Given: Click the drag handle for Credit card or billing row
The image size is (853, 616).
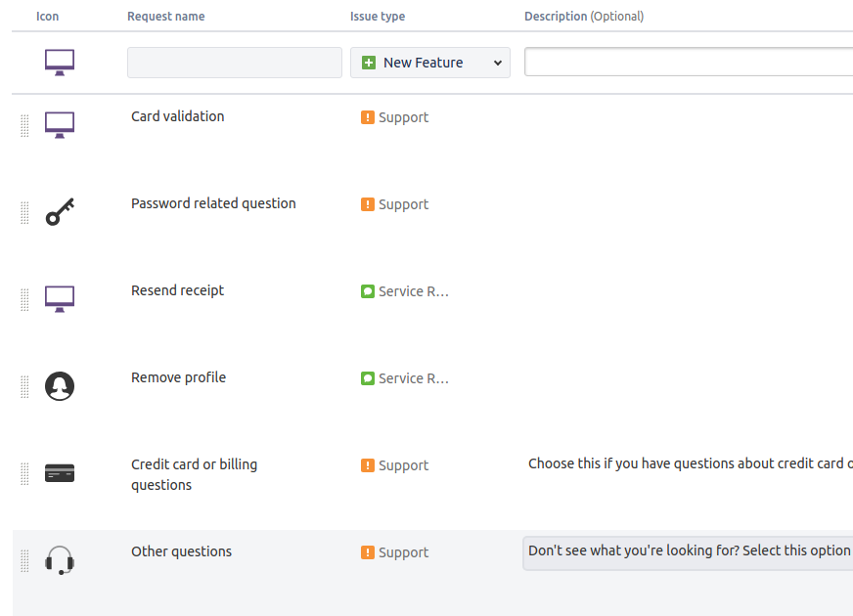Looking at the screenshot, I should pos(24,473).
